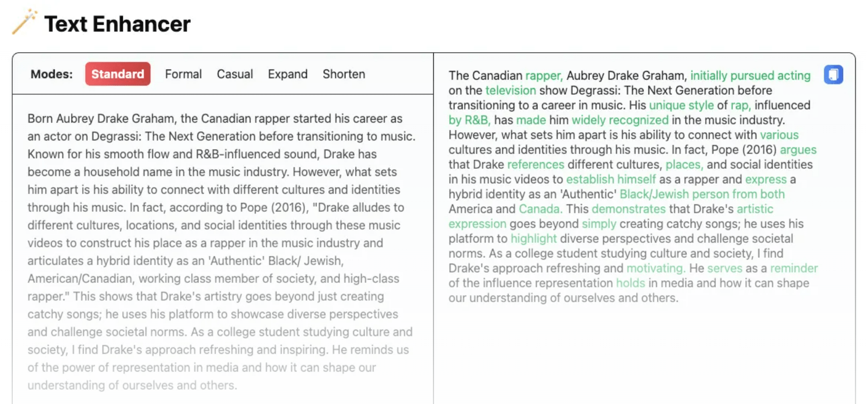Switch to Formal mode
Image resolution: width=868 pixels, height=404 pixels.
point(183,74)
